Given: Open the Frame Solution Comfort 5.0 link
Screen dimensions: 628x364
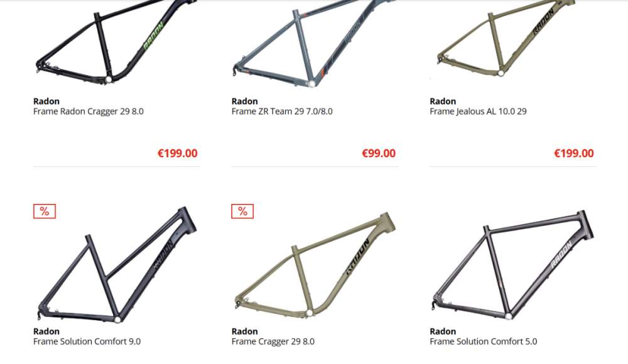Looking at the screenshot, I should pyautogui.click(x=484, y=341).
